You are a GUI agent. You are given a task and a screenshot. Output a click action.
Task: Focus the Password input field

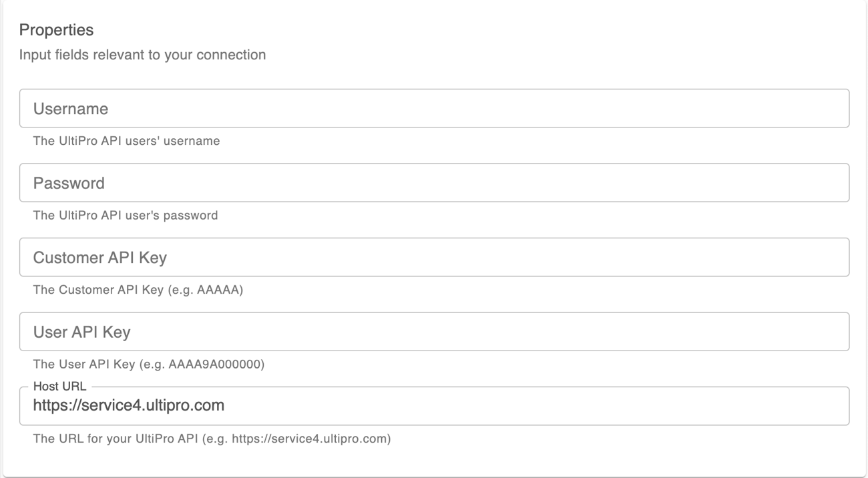pyautogui.click(x=434, y=183)
